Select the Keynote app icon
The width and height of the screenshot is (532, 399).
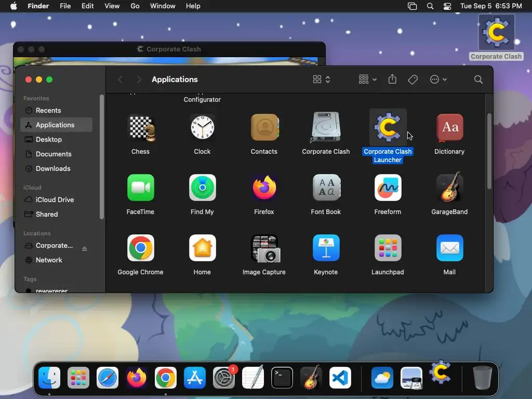[326, 248]
